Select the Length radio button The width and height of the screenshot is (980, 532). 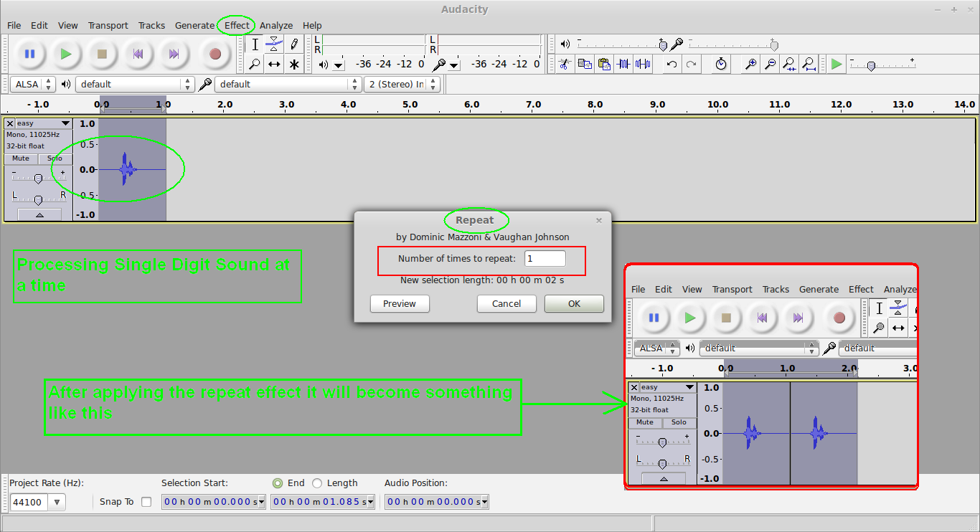317,483
